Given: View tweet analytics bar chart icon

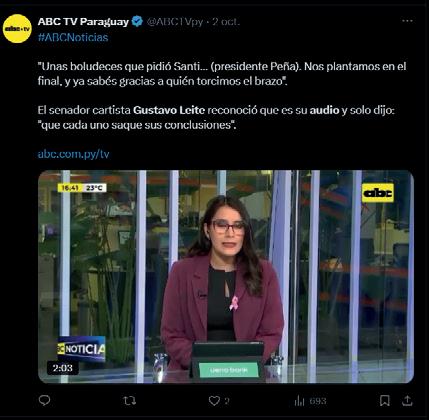Looking at the screenshot, I should pos(299,401).
